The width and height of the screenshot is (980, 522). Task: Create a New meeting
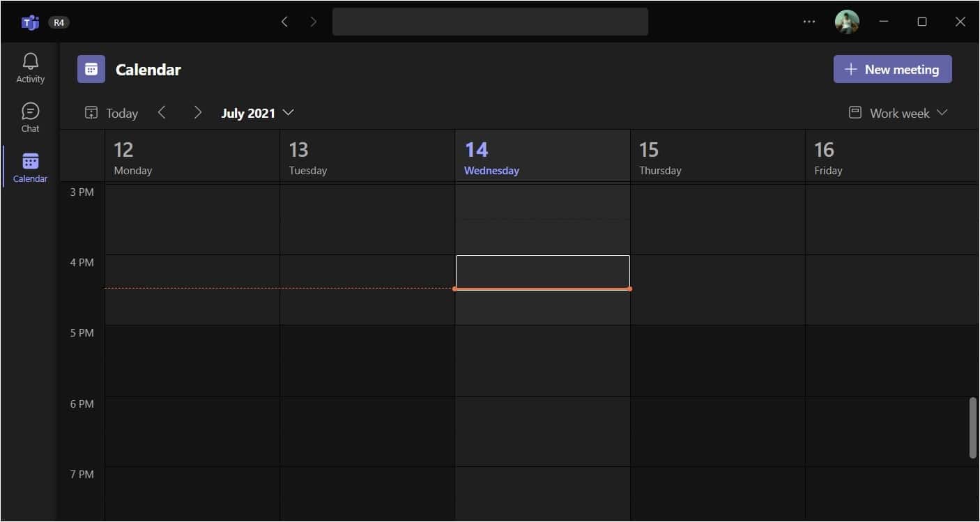coord(892,69)
